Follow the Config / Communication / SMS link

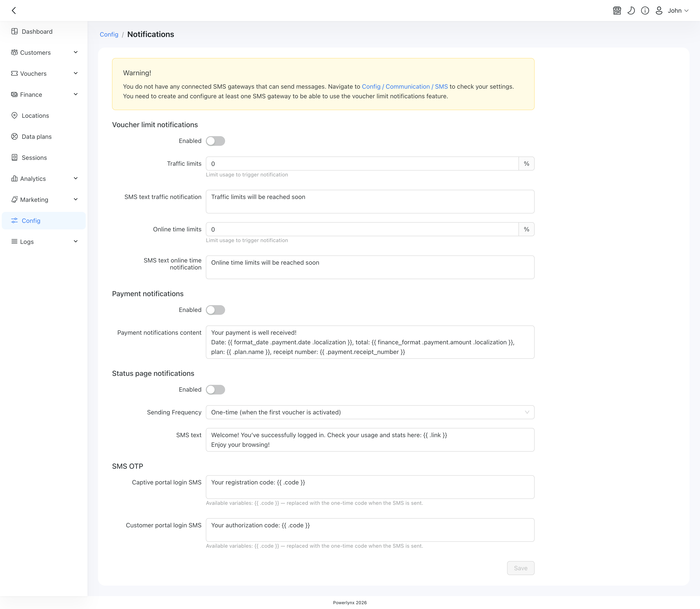pos(405,87)
